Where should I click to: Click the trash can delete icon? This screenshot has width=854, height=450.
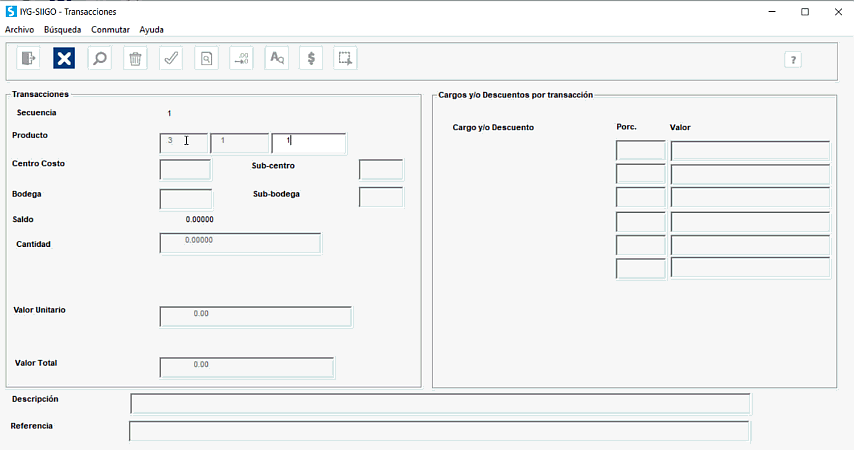click(x=135, y=58)
